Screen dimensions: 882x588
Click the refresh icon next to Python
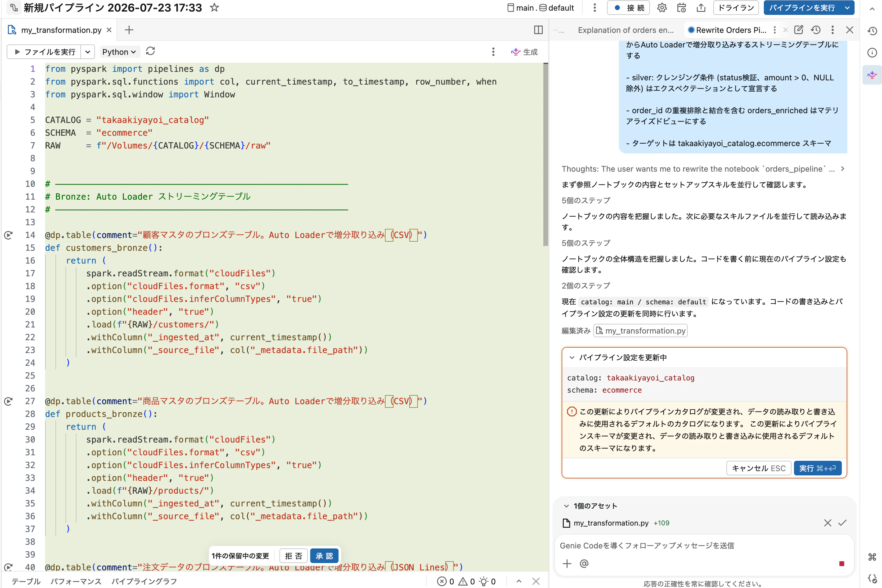150,51
